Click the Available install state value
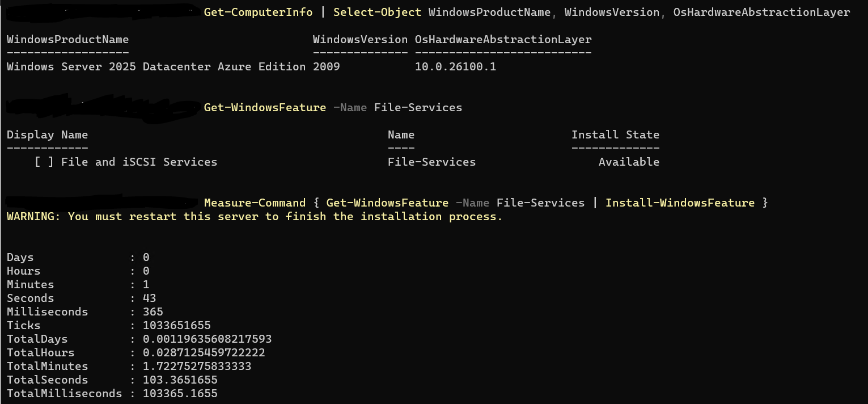 click(x=629, y=162)
